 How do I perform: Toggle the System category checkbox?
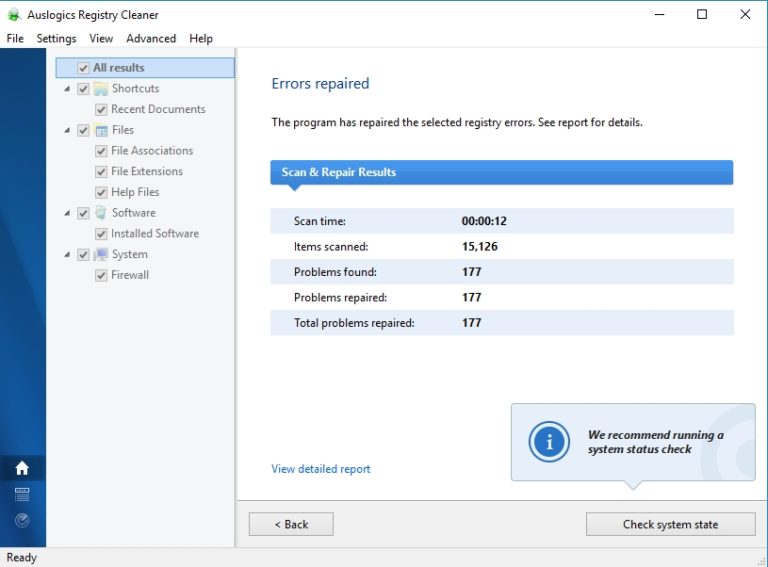point(83,255)
